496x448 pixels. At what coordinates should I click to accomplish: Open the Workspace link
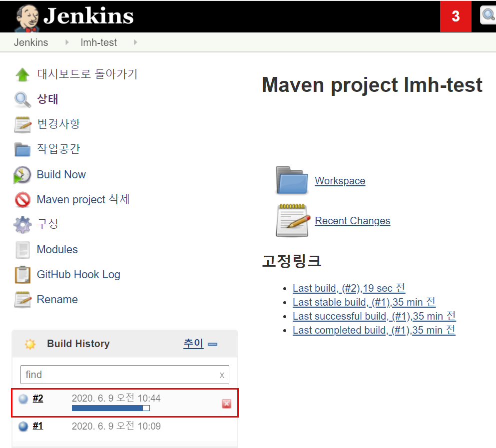340,181
